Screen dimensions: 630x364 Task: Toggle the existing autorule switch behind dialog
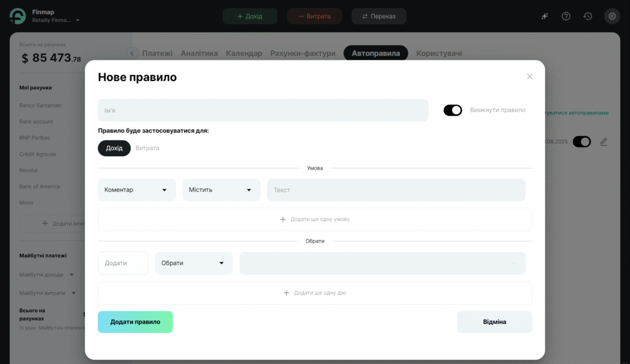point(581,142)
